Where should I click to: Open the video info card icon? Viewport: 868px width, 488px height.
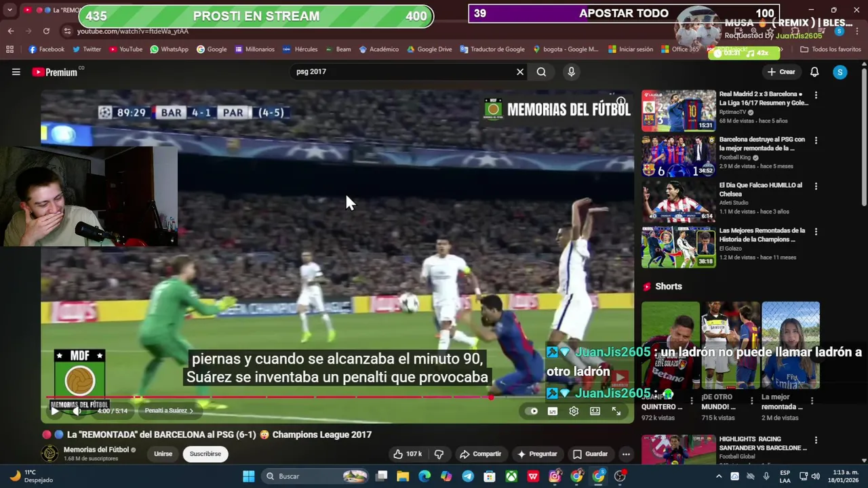620,102
